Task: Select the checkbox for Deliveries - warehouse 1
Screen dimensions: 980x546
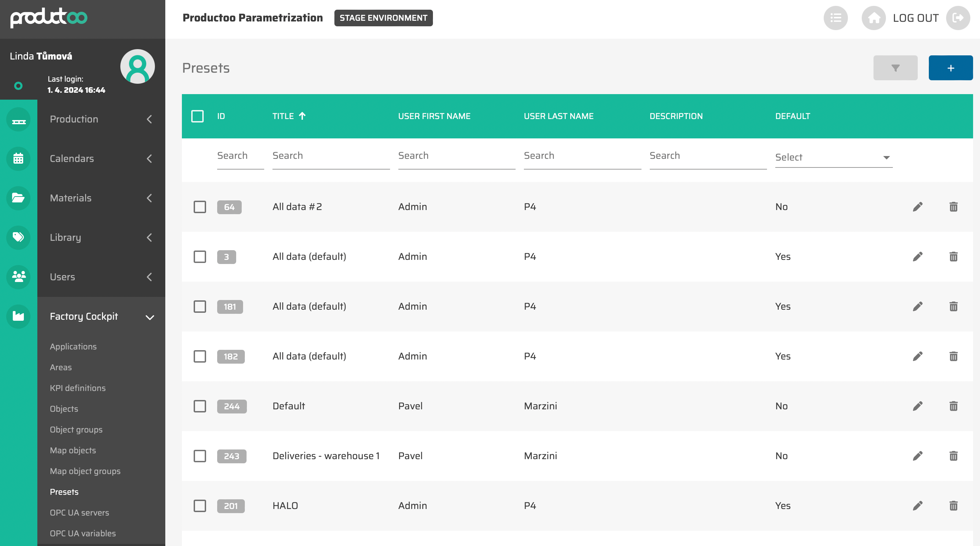Action: (x=200, y=456)
